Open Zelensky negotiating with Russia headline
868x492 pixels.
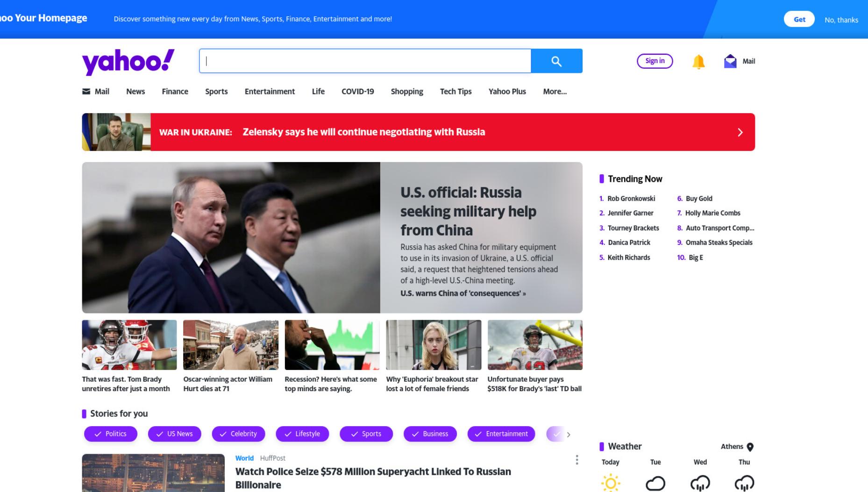tap(363, 132)
